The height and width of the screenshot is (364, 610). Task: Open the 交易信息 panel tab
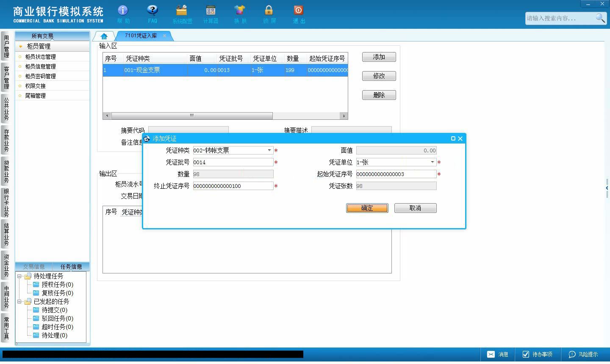point(34,267)
